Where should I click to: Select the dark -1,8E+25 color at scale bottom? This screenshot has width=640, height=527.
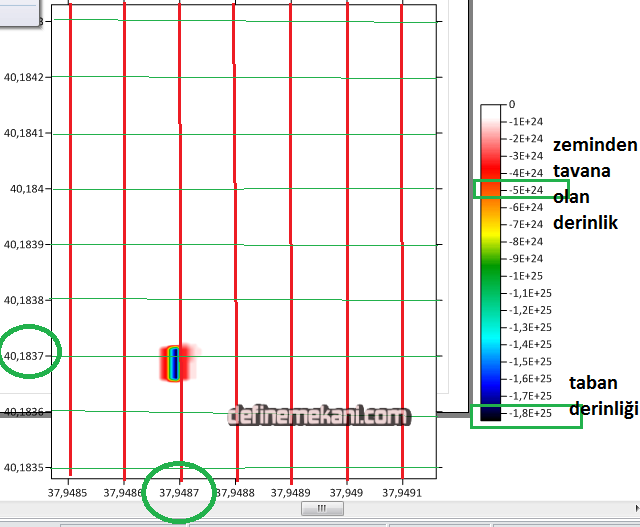491,412
